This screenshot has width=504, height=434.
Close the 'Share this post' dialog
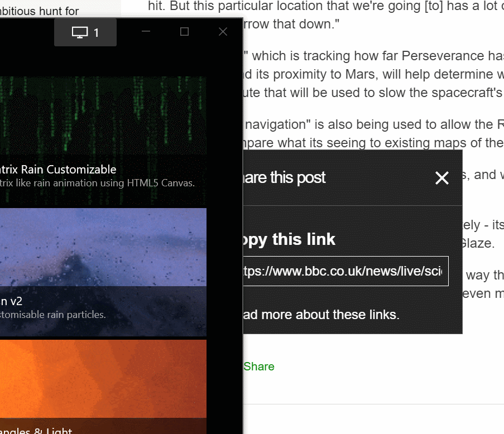click(442, 178)
